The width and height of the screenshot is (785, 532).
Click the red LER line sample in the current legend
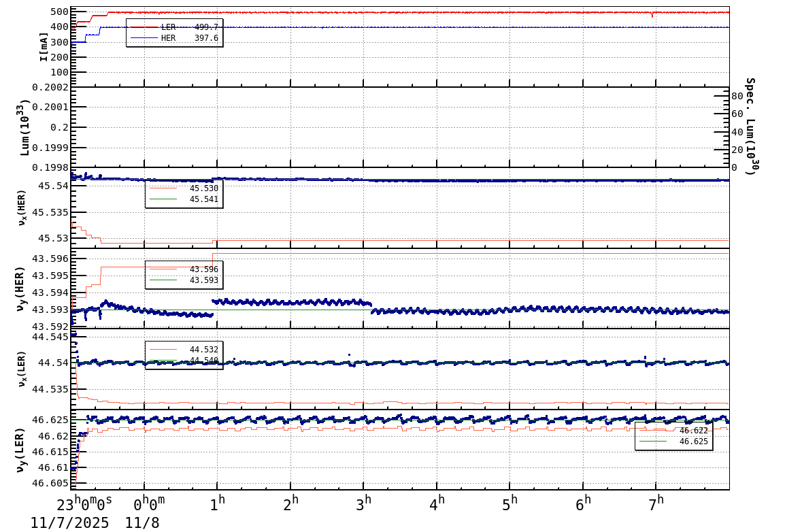tap(144, 27)
